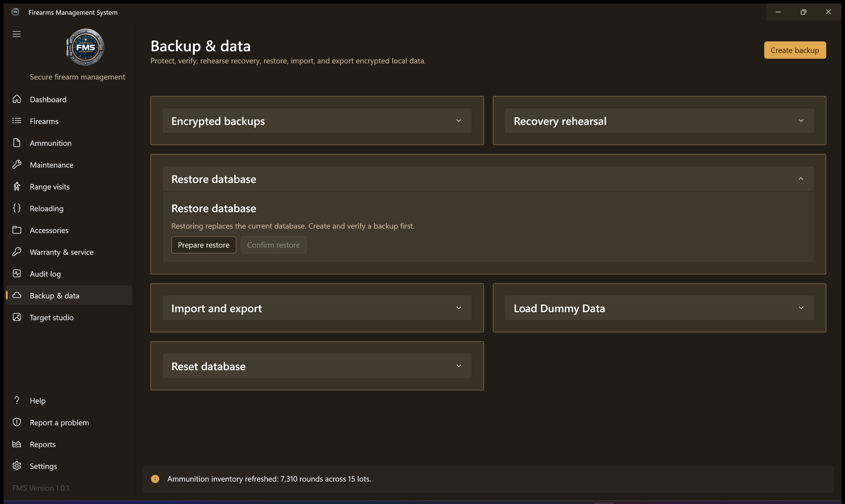Expand the Reset database section
This screenshot has width=845, height=504.
[x=317, y=366]
